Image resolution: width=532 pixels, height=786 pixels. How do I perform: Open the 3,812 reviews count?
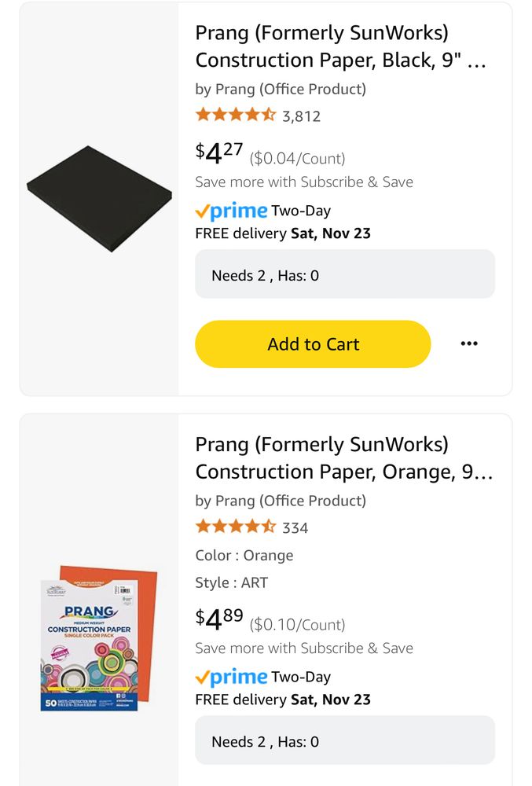point(302,116)
